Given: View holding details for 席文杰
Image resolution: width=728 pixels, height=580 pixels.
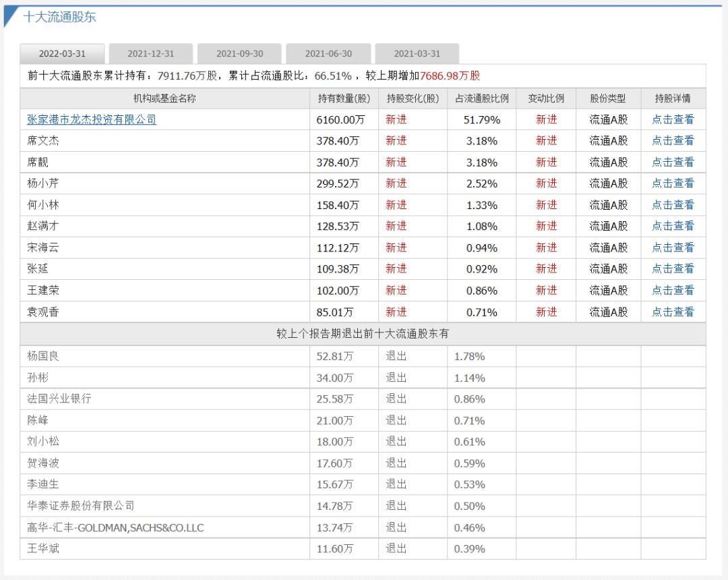Looking at the screenshot, I should point(672,141).
